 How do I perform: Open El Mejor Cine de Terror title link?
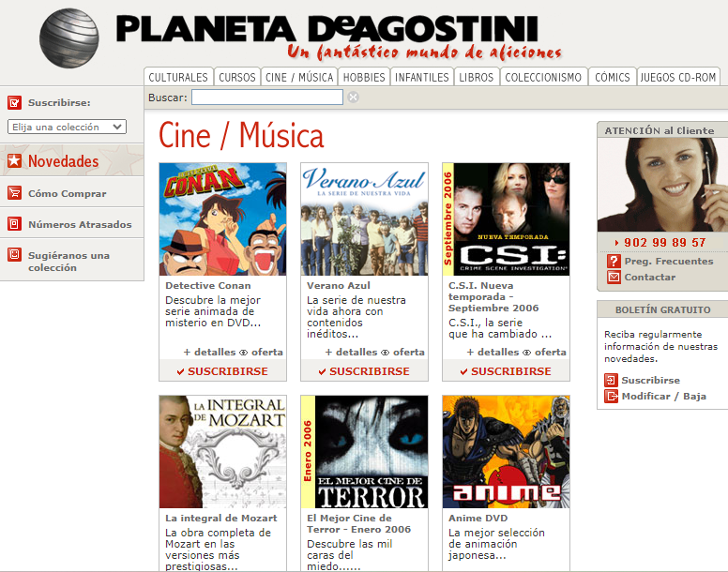pos(359,524)
